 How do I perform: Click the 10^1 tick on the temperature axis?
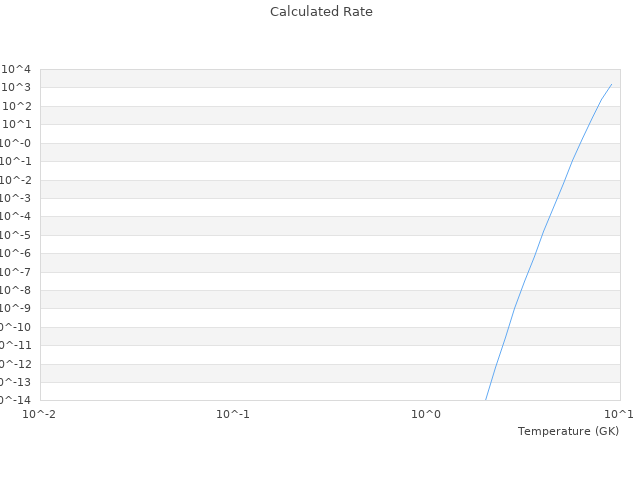pyautogui.click(x=619, y=414)
